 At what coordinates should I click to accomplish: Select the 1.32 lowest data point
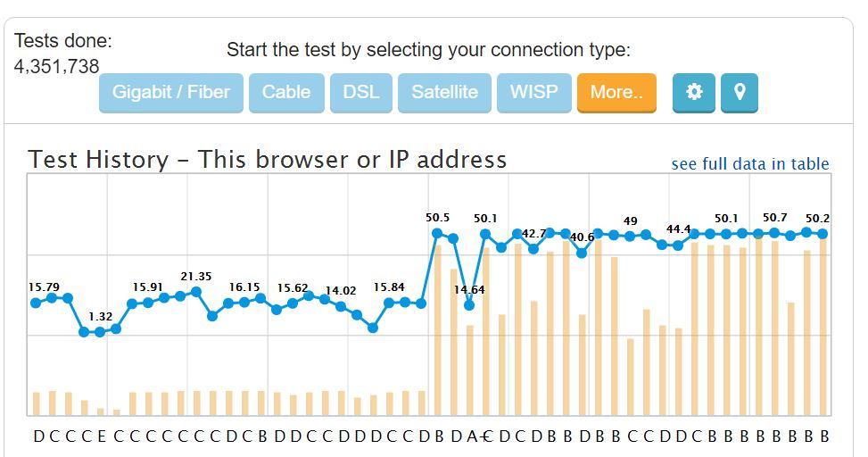pyautogui.click(x=100, y=332)
